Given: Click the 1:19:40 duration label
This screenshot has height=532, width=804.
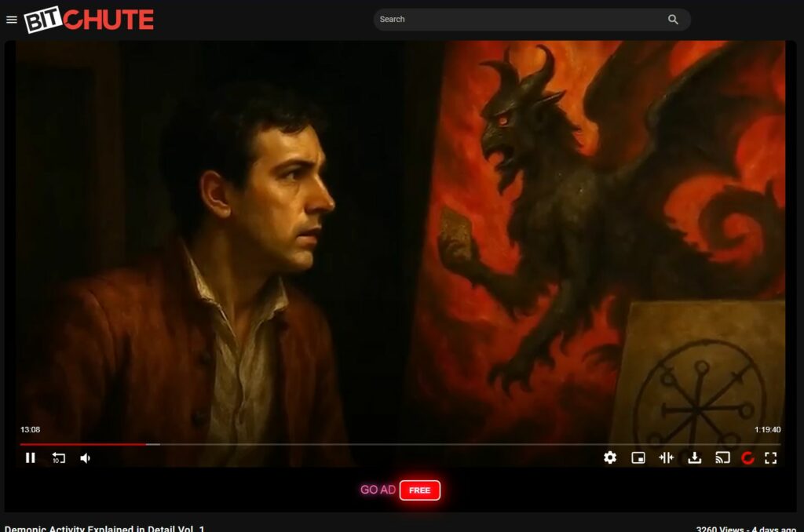Looking at the screenshot, I should tap(767, 429).
